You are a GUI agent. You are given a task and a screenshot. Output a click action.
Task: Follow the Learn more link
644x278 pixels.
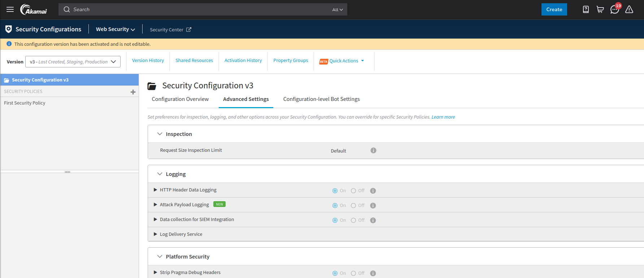(443, 117)
